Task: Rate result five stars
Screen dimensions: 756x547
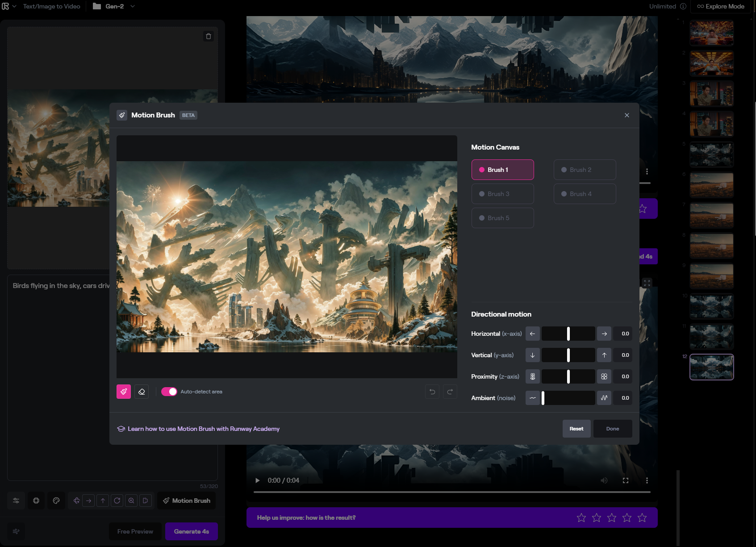Action: [642, 518]
